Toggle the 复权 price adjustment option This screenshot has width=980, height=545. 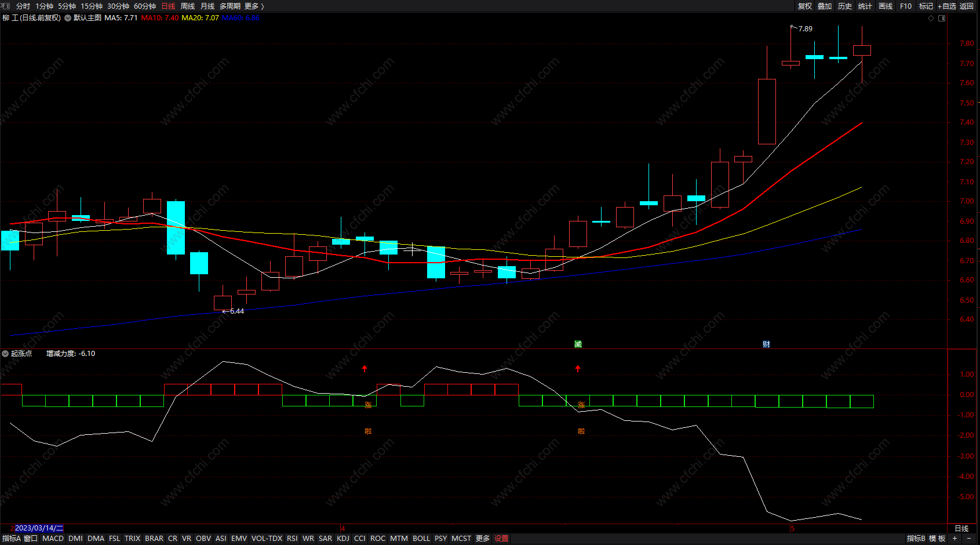point(804,6)
